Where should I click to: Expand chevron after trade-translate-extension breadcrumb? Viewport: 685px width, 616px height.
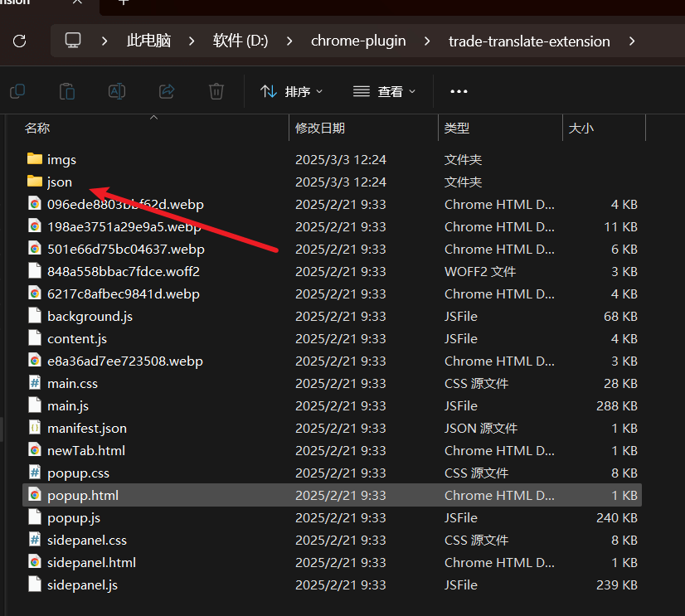tap(633, 41)
